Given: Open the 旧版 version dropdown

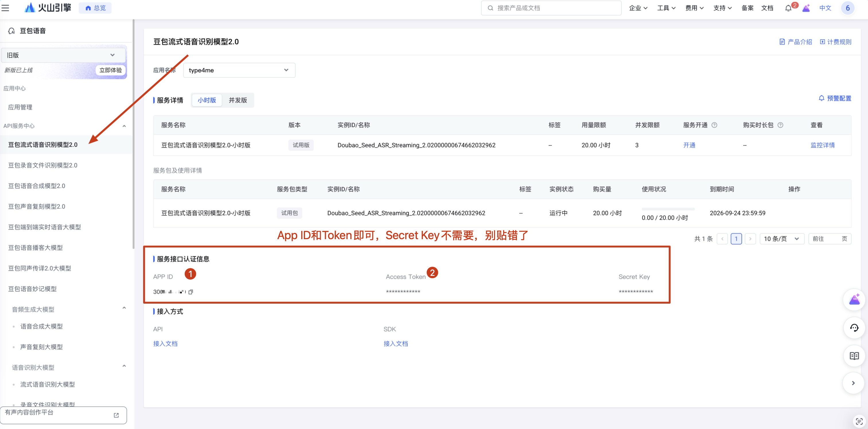Looking at the screenshot, I should [x=63, y=55].
